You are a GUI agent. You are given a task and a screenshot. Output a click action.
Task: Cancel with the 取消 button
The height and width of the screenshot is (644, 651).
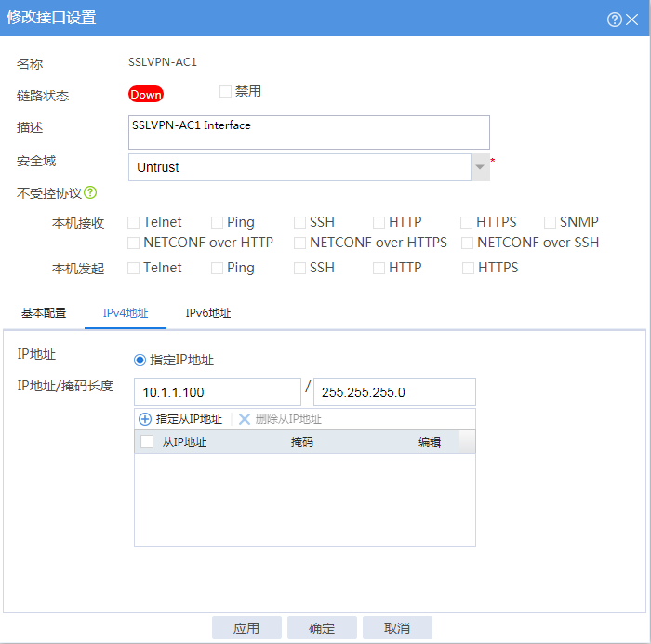pos(397,628)
